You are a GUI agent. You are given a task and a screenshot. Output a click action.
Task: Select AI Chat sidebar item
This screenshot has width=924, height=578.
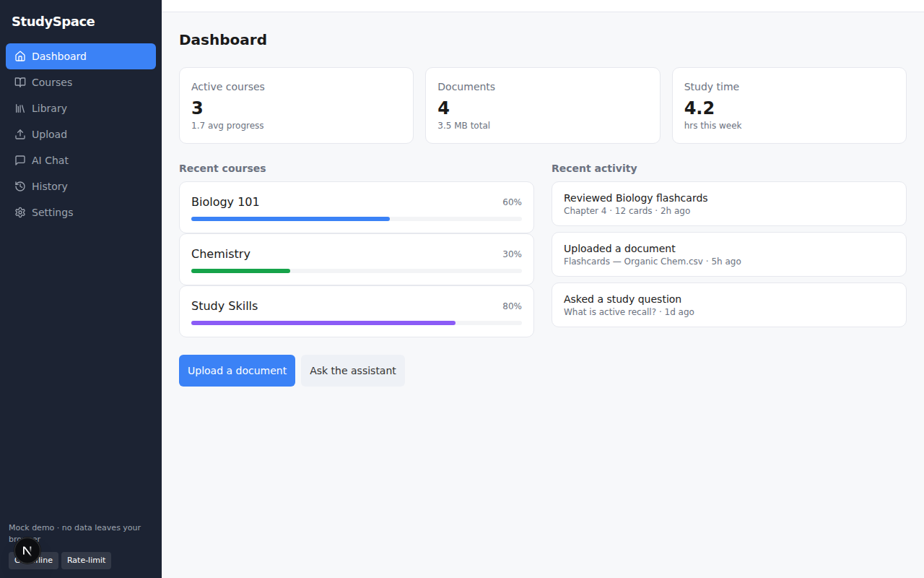click(x=81, y=160)
